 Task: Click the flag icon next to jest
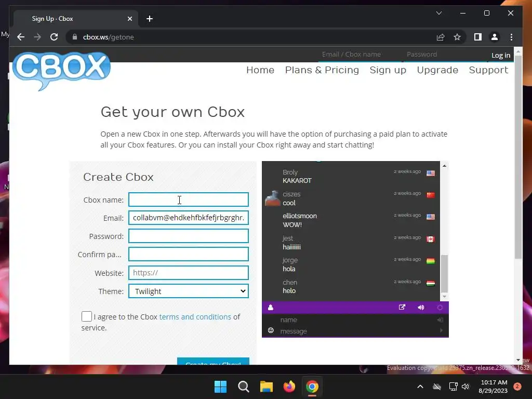click(431, 239)
